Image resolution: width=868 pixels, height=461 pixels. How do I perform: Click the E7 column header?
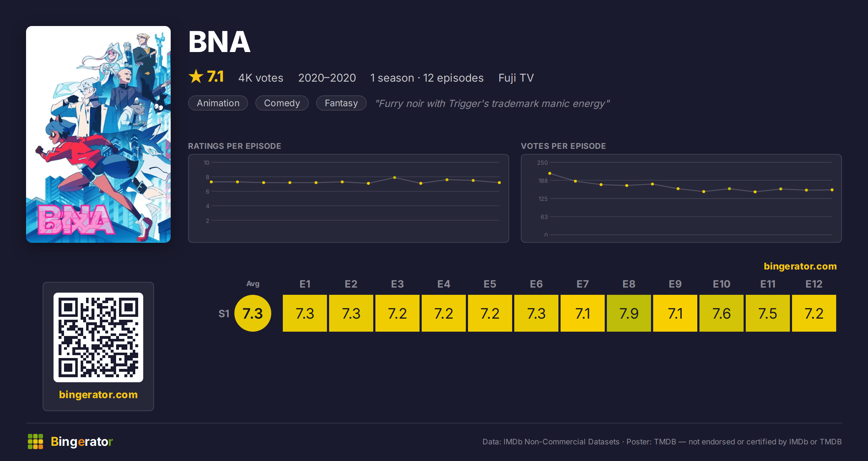click(583, 284)
